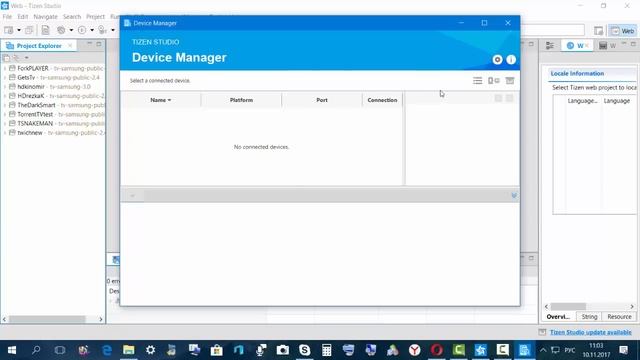Sort devices by Name column

160,100
